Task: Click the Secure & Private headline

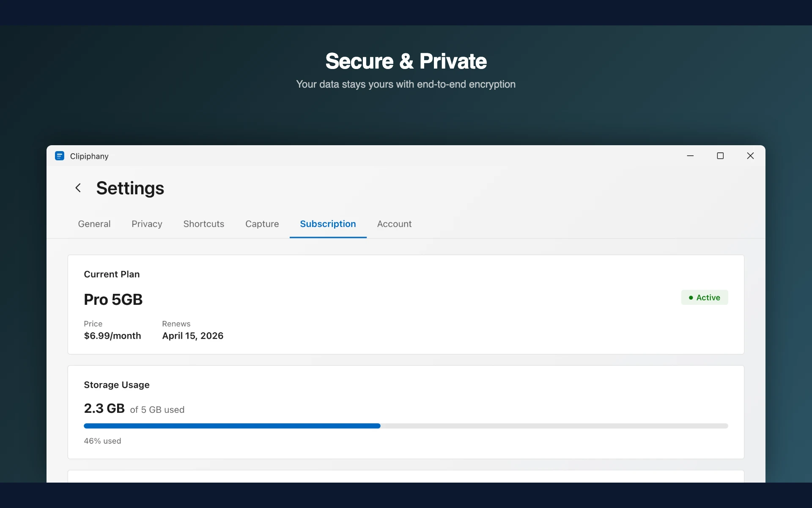Action: coord(406,61)
